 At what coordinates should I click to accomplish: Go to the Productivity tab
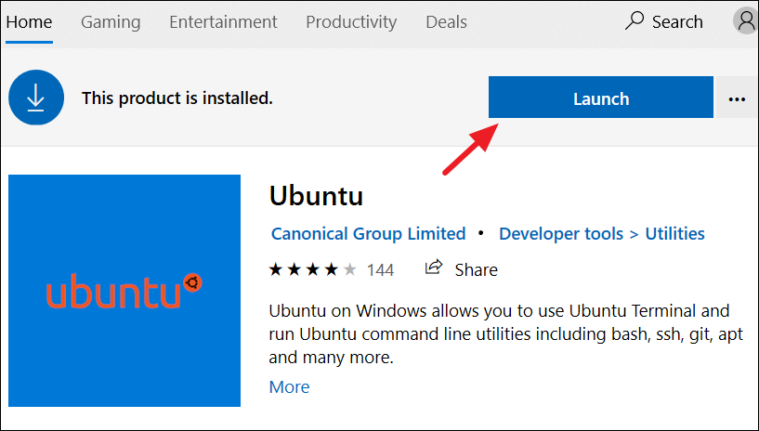coord(351,22)
